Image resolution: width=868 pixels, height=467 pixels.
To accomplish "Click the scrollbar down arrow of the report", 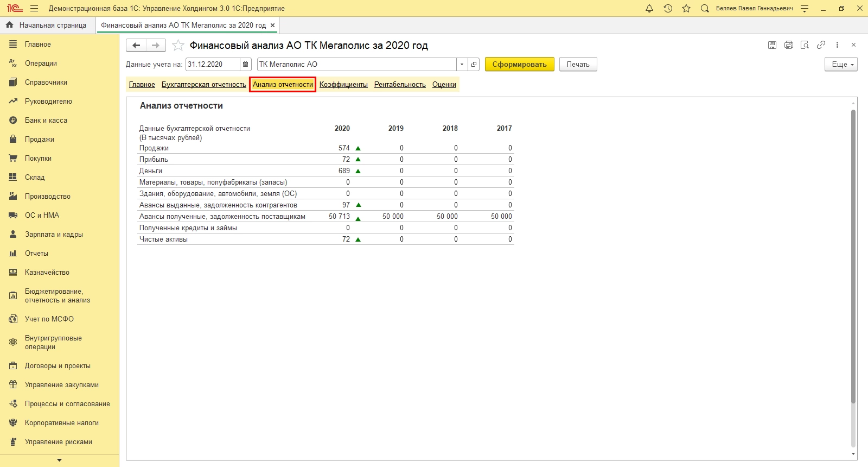I will (853, 454).
